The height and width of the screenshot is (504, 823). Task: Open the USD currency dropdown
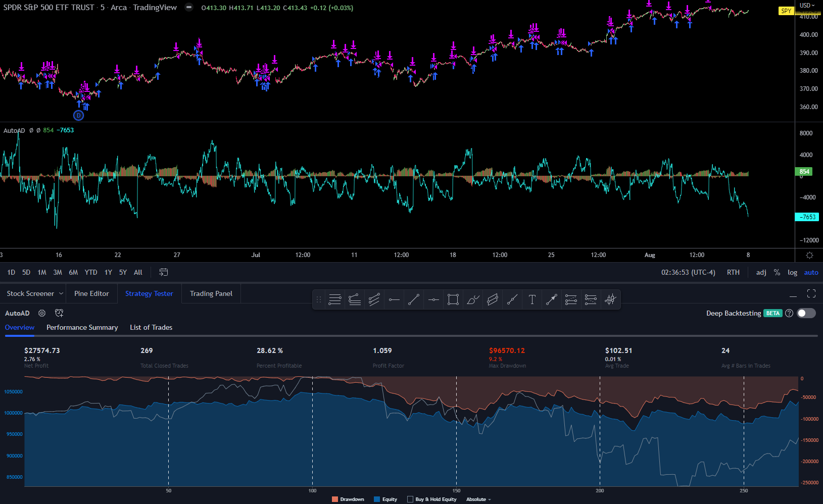pyautogui.click(x=807, y=6)
